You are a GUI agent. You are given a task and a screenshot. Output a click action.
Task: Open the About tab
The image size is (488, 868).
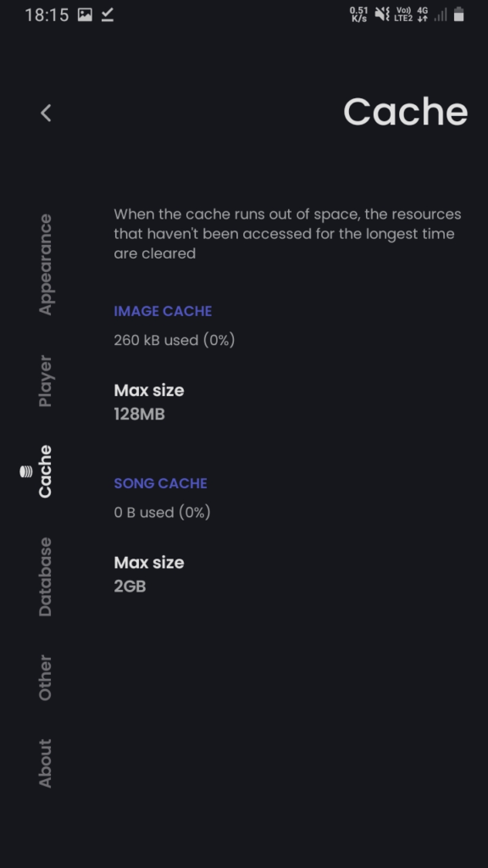(x=46, y=764)
